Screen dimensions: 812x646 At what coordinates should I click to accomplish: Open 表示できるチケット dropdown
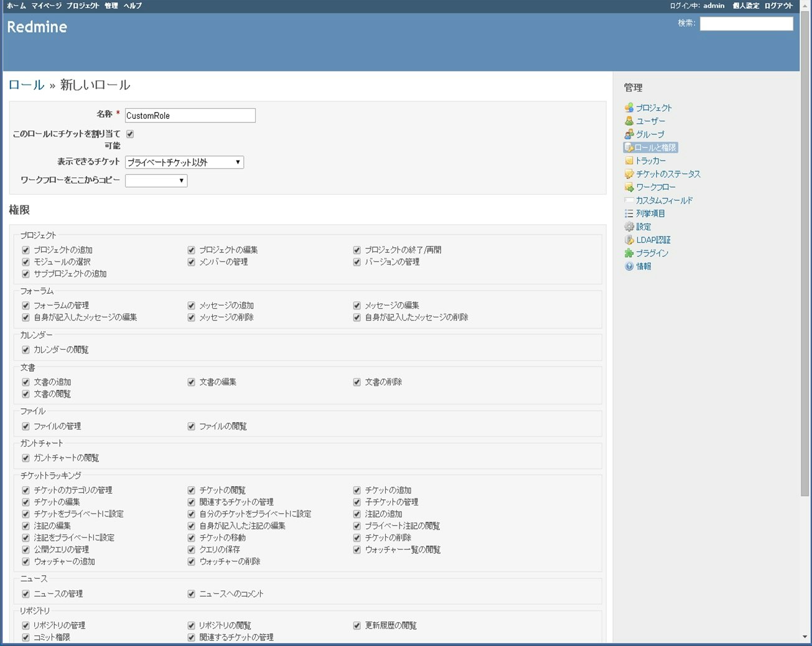[184, 162]
